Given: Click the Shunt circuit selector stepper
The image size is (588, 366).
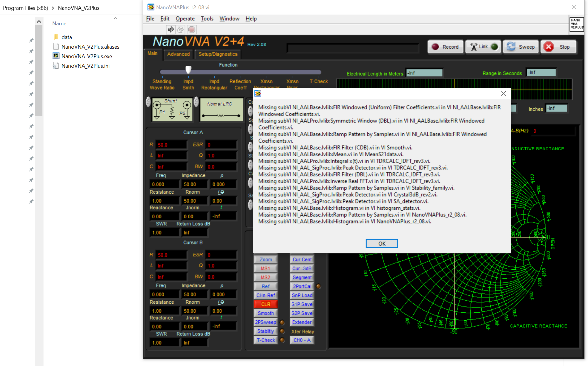Looking at the screenshot, I should click(148, 102).
